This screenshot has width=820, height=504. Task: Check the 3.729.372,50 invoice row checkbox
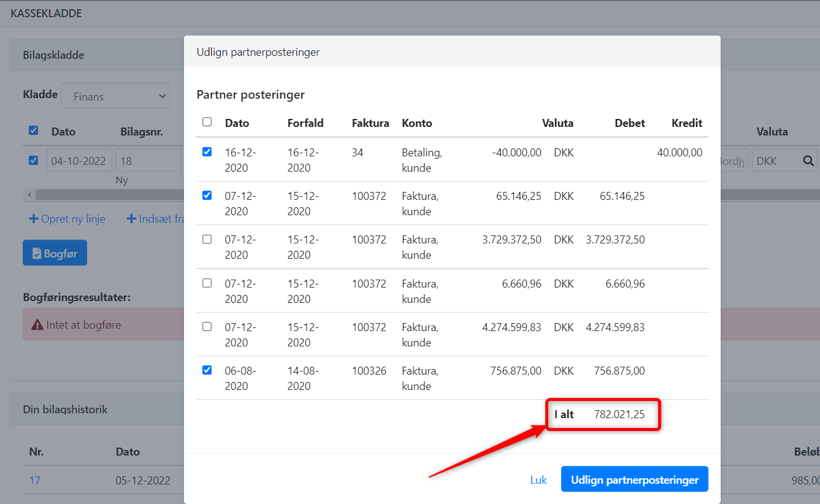207,239
